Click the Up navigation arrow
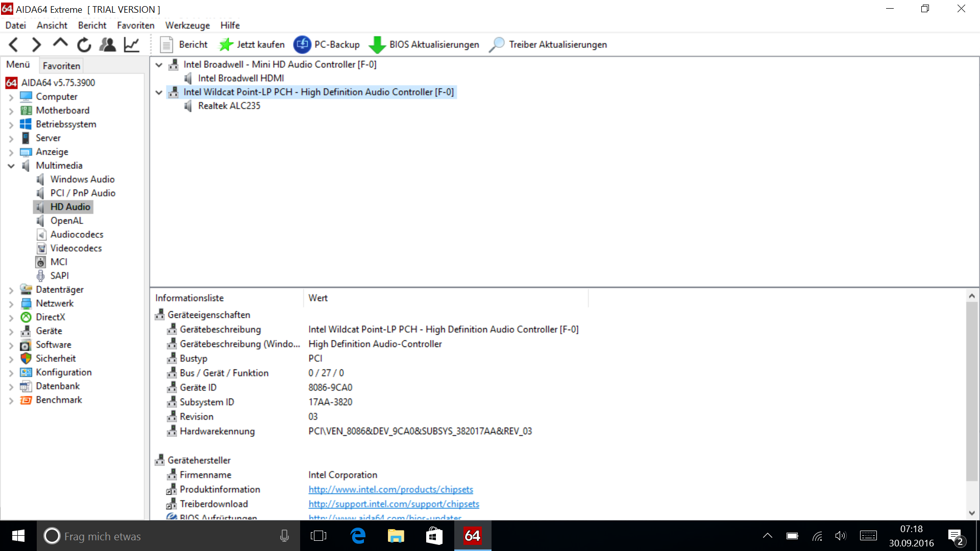 [x=60, y=44]
